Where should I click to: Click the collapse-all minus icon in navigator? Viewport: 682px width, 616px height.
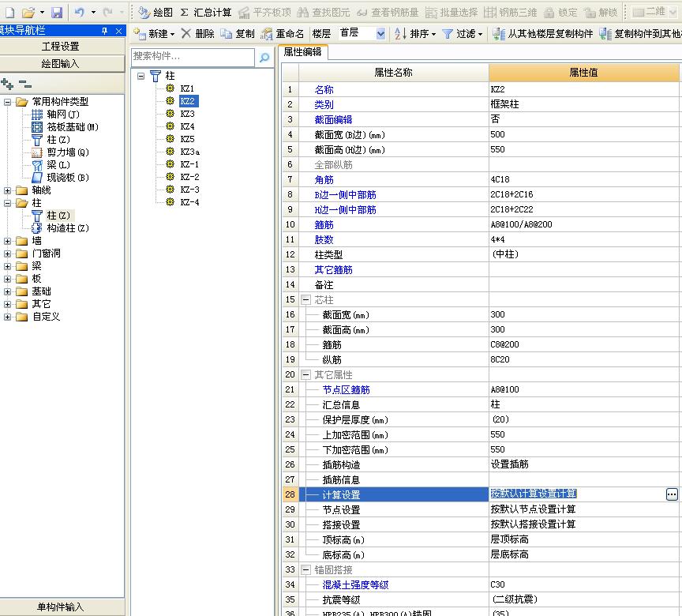pyautogui.click(x=25, y=84)
